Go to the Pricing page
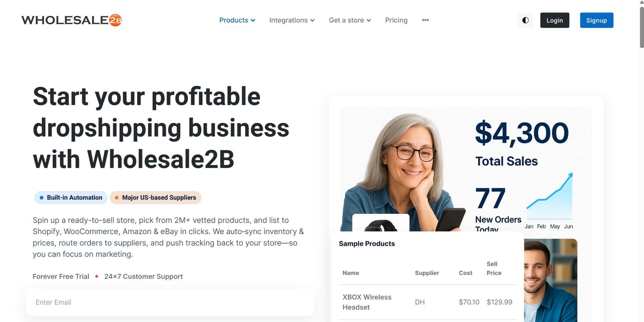Image resolution: width=644 pixels, height=322 pixels. coord(396,20)
